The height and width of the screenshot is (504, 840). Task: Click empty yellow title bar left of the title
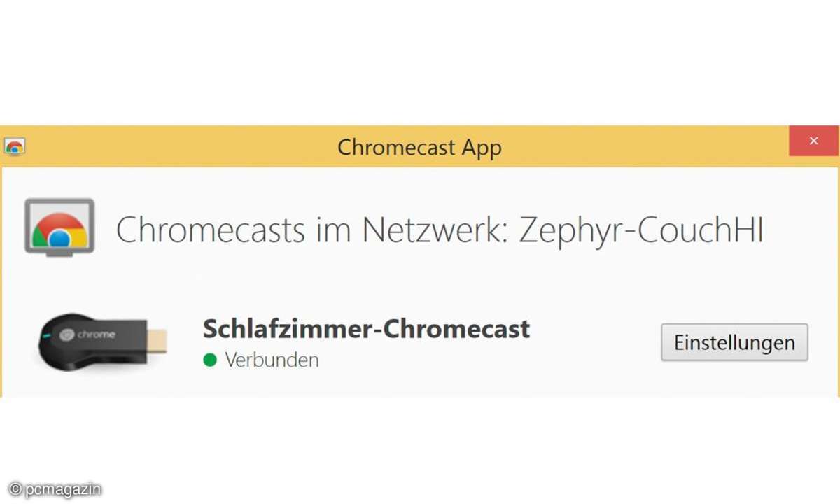click(175, 148)
